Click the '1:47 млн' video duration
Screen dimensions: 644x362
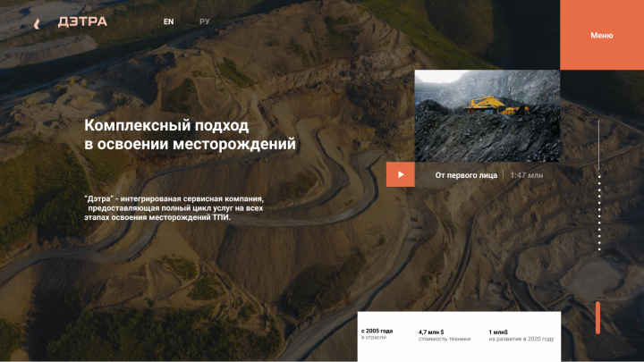527,175
